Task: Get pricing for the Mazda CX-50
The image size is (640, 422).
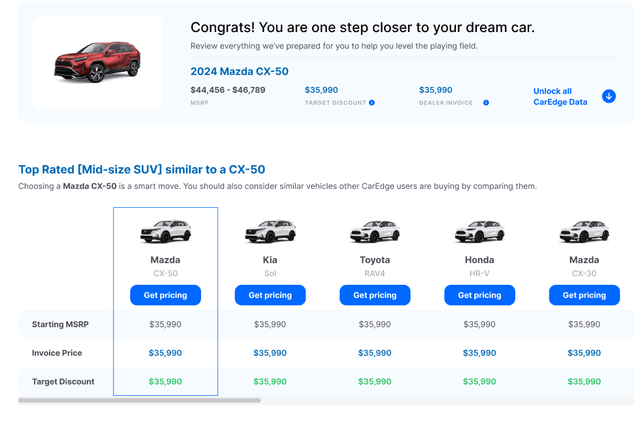Action: pyautogui.click(x=165, y=295)
